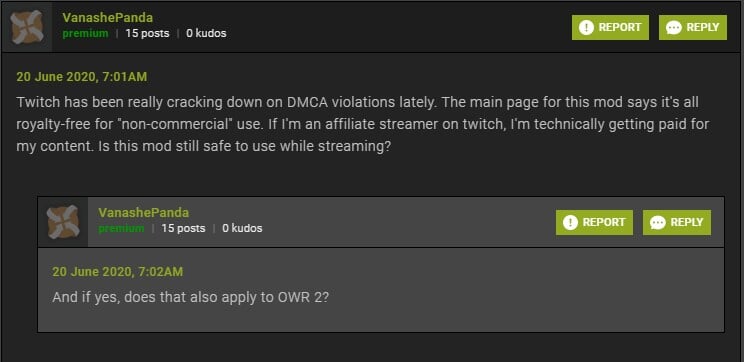Click '0 kudos' in the nested reply header
The height and width of the screenshot is (362, 744).
242,228
